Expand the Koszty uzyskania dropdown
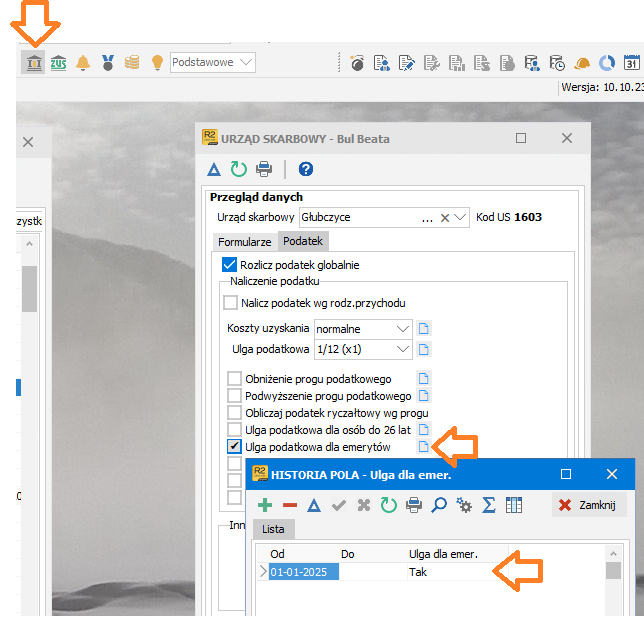 (402, 328)
